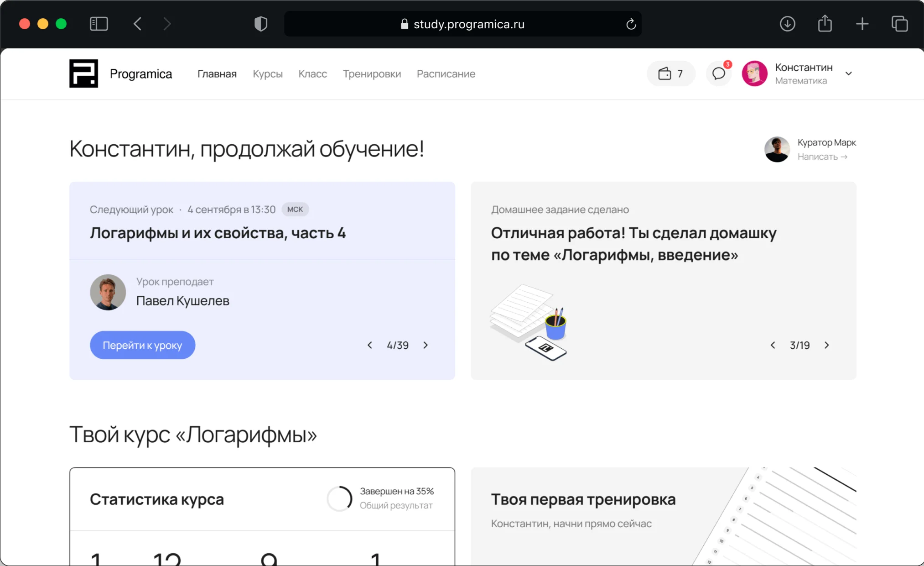
Task: Open a new browser tab
Action: pyautogui.click(x=862, y=24)
